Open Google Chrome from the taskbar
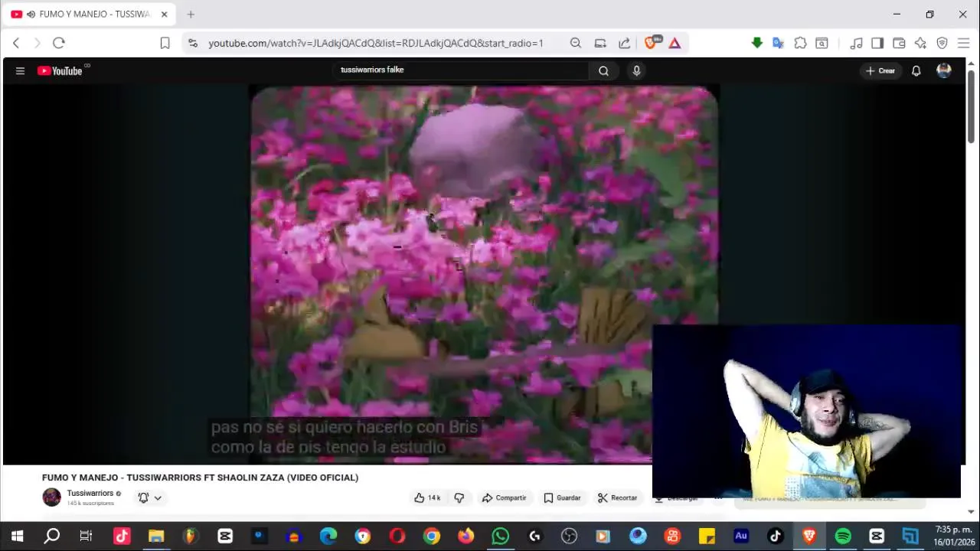This screenshot has width=980, height=551. point(432,536)
